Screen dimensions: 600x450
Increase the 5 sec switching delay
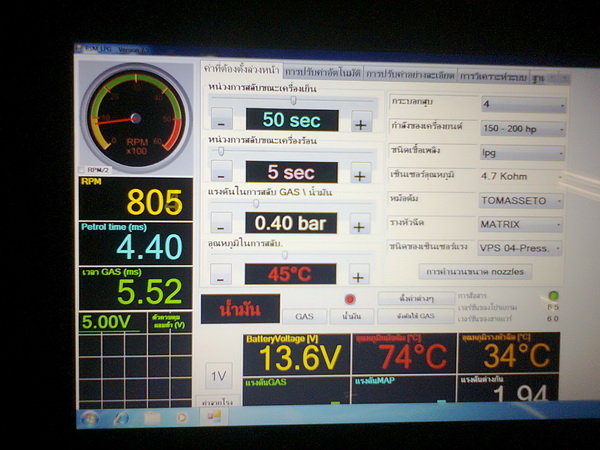coord(360,174)
